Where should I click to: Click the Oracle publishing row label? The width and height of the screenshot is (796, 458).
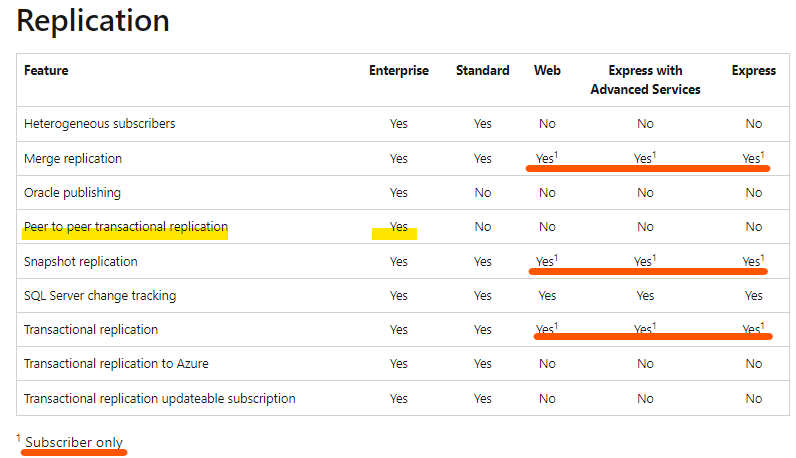[x=73, y=193]
